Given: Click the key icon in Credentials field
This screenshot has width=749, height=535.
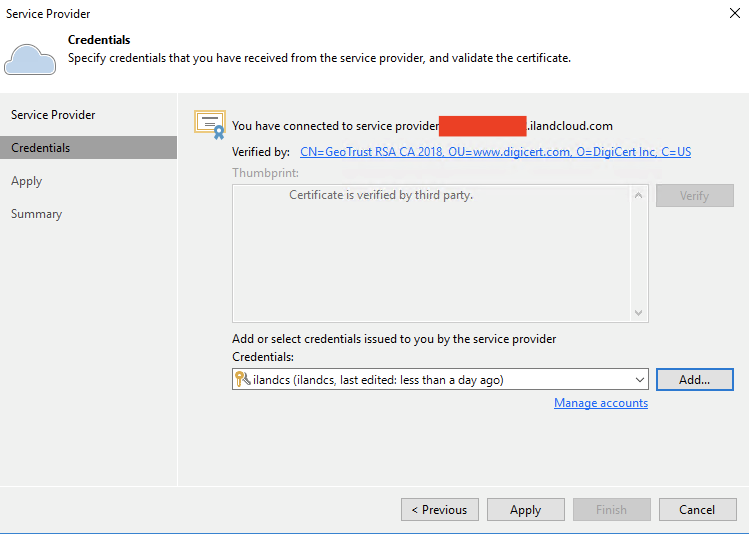Looking at the screenshot, I should point(242,380).
